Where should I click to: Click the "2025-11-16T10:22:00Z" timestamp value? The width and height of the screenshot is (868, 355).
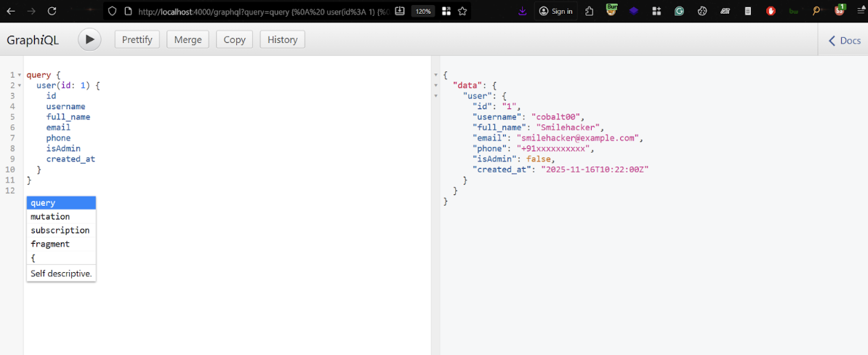click(x=595, y=169)
